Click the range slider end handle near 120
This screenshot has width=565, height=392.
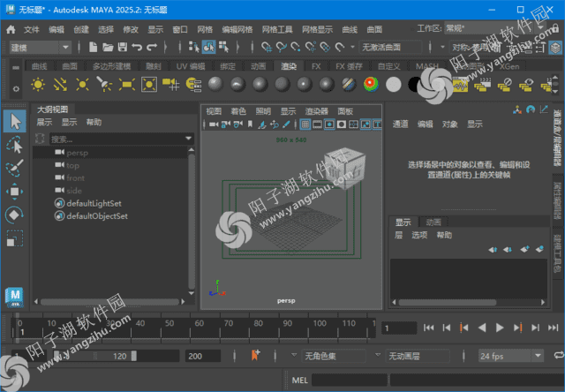(134, 356)
